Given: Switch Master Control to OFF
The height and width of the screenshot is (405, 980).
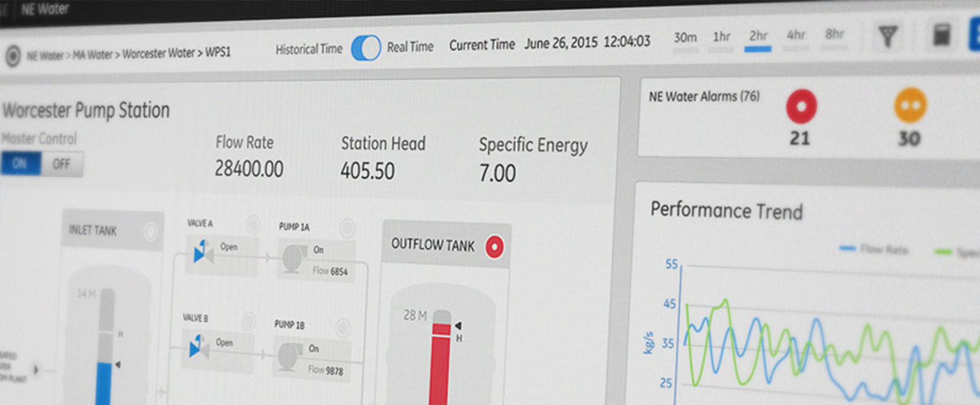Looking at the screenshot, I should tap(61, 164).
